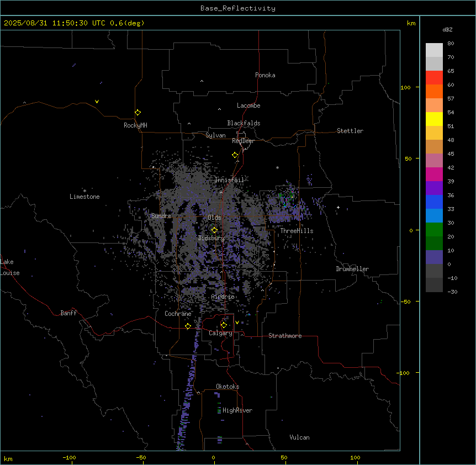Screen dimensions: 476x465
Task: Choose the green 20-30 dBZ legend swatch
Action: point(434,230)
